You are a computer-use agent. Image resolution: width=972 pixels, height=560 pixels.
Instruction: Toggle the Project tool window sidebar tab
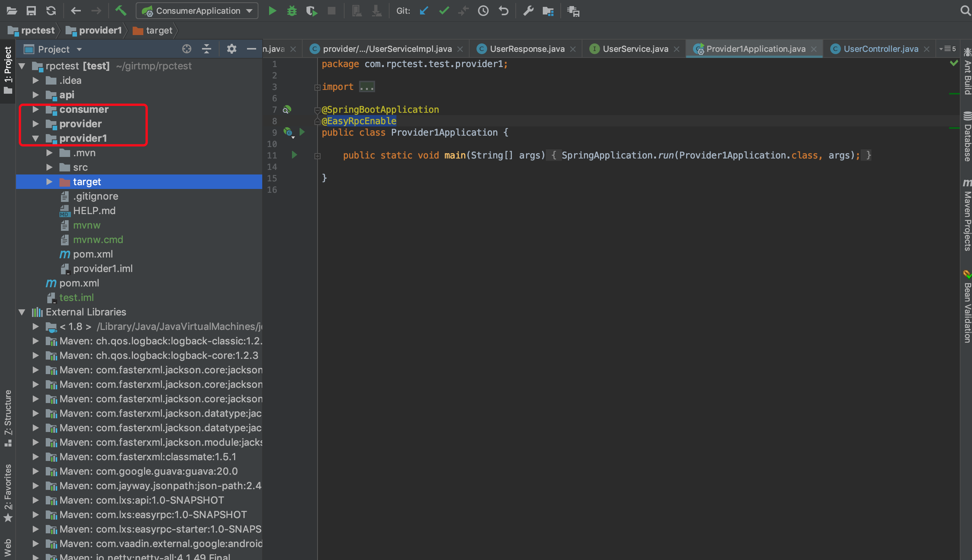8,69
